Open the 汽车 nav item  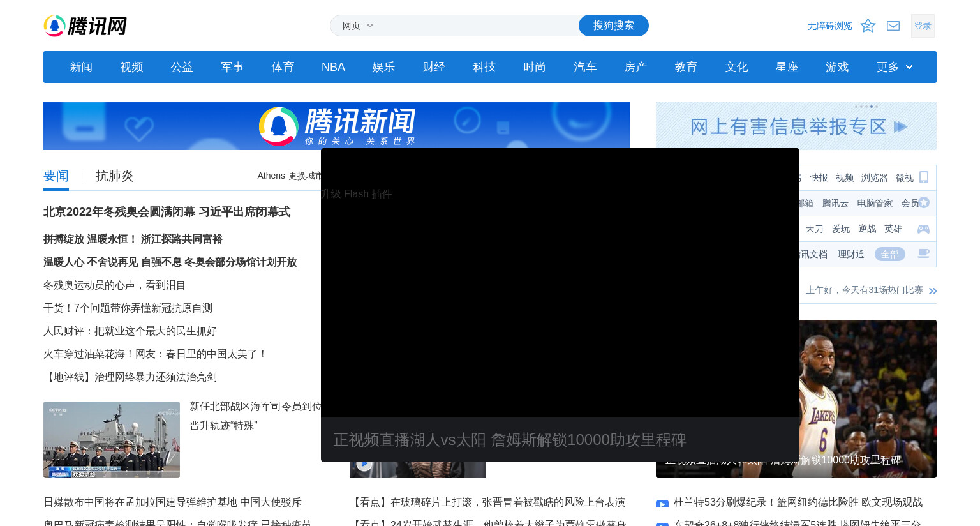click(x=585, y=67)
